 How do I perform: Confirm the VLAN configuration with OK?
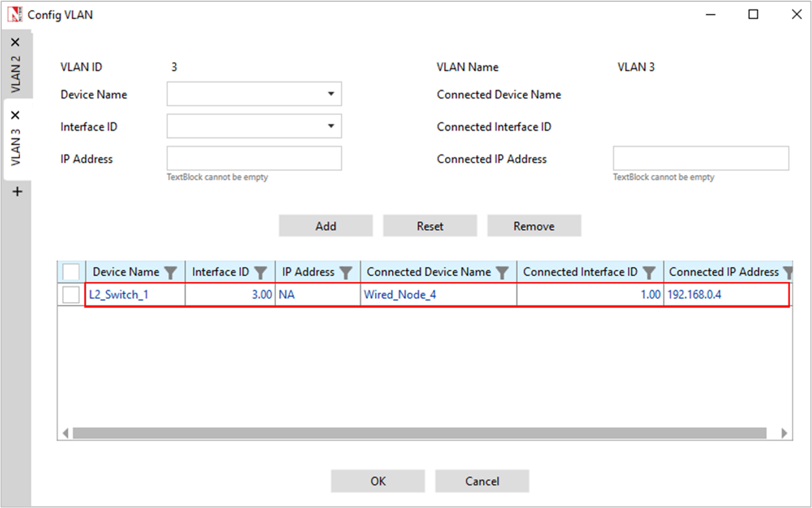point(377,481)
